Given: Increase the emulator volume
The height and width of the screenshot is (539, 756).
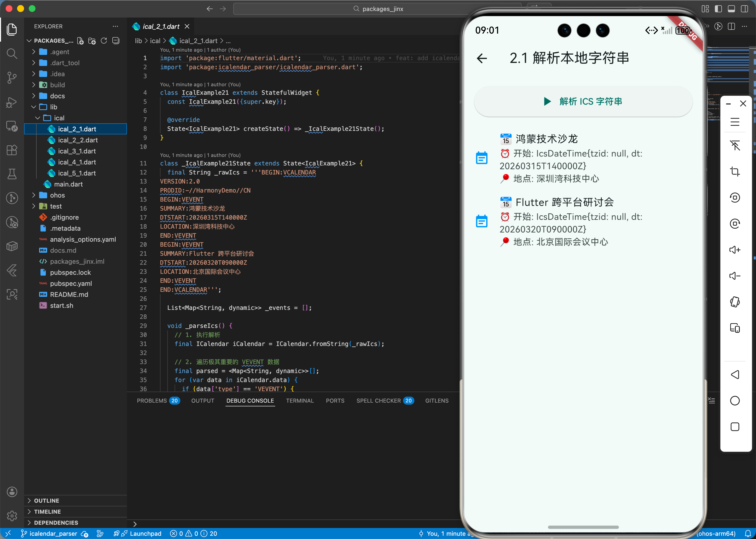Looking at the screenshot, I should (x=735, y=250).
